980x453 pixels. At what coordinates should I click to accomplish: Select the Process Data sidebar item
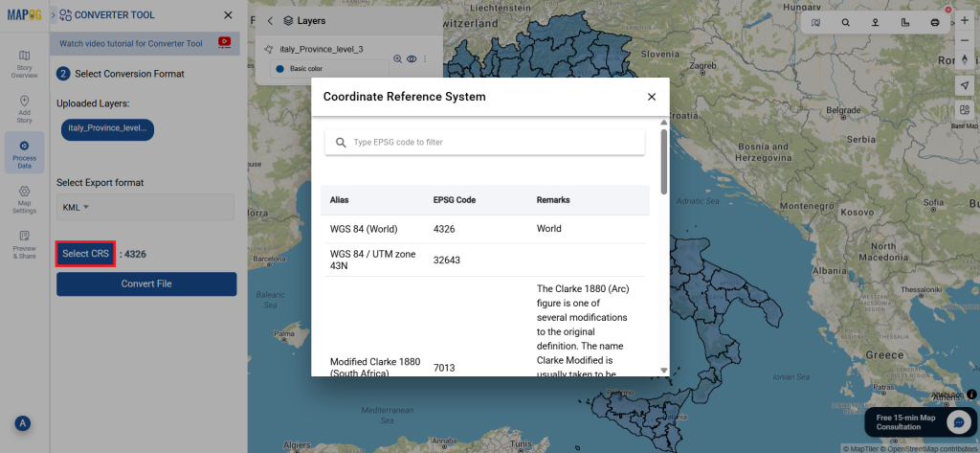pyautogui.click(x=24, y=152)
